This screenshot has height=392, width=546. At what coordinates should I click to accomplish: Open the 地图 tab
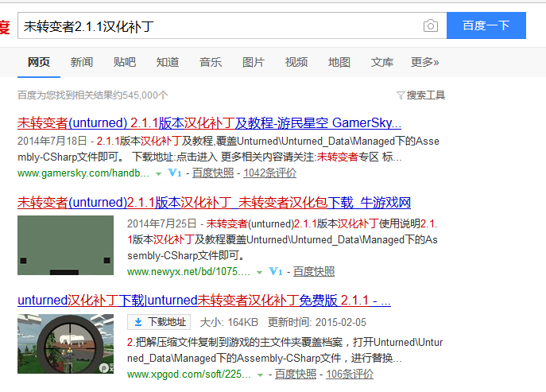(x=339, y=62)
